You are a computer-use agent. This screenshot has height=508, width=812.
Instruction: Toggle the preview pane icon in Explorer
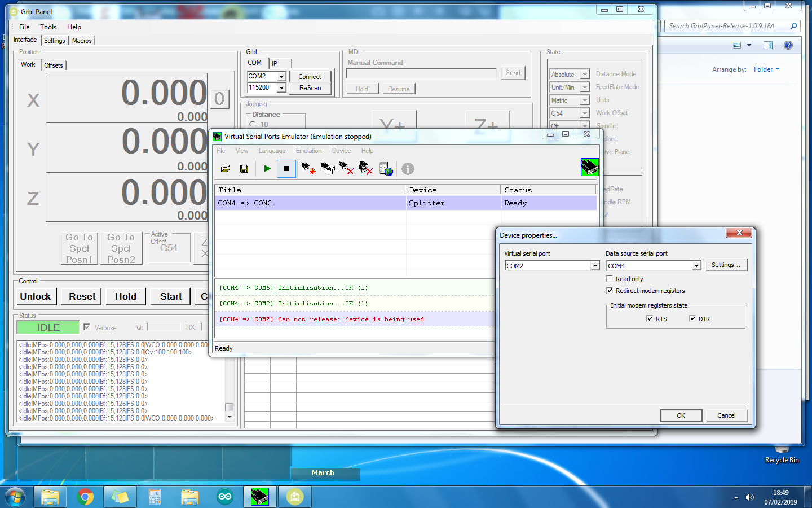point(768,45)
